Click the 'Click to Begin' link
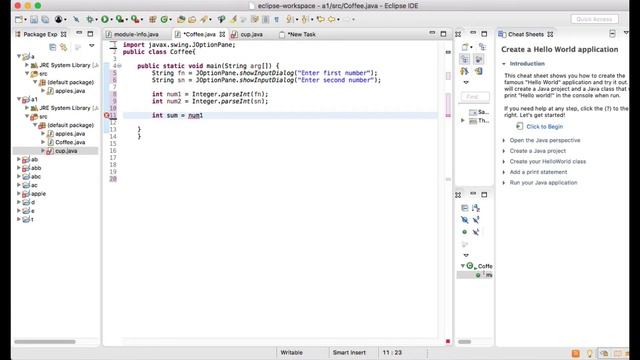Viewport: 640px width, 360px height. 544,127
